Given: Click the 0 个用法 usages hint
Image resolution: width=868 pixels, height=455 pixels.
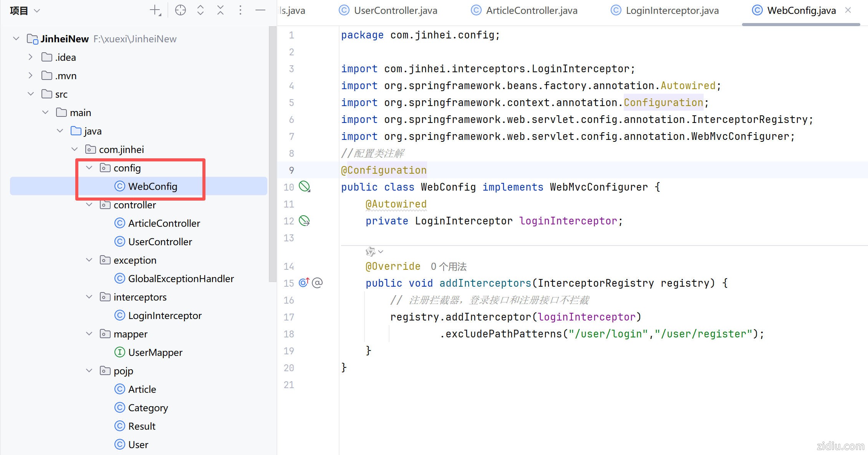Looking at the screenshot, I should coord(448,266).
